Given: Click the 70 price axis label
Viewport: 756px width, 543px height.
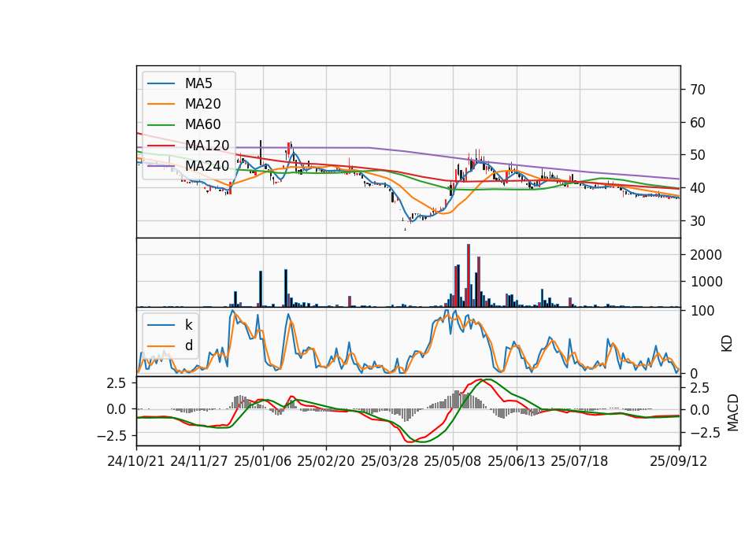Looking at the screenshot, I should (x=697, y=90).
